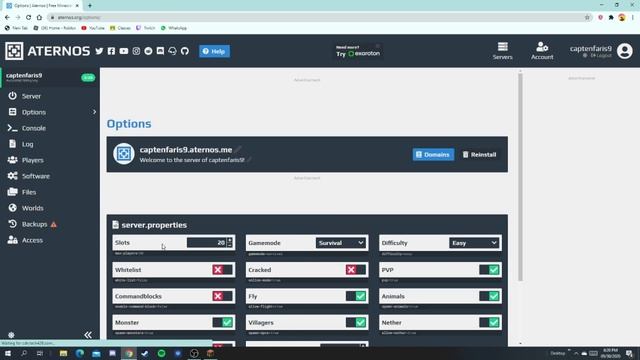Screen dimensions: 640x360
Task: Open the Aternos Instagram icon
Action: (x=136, y=51)
